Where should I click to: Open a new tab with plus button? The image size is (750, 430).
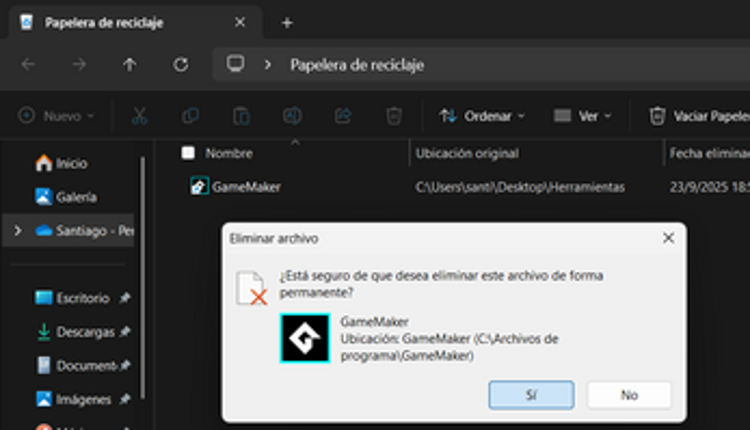point(287,22)
